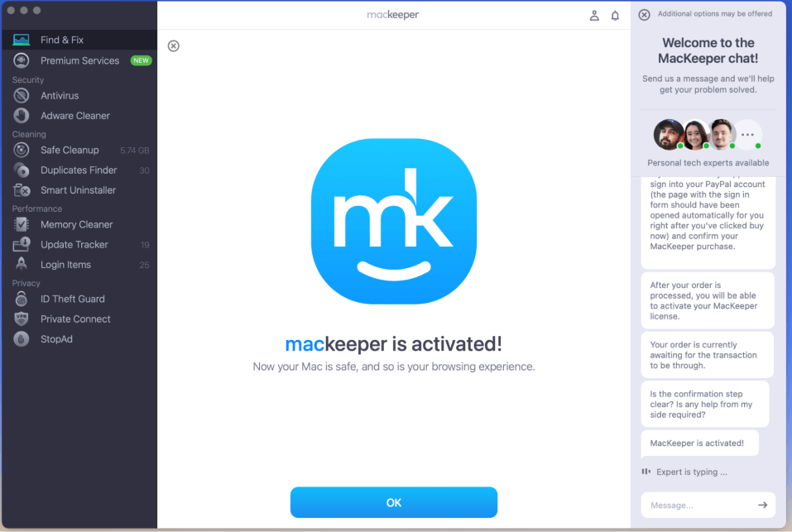Click the Privacy section header

pyautogui.click(x=26, y=283)
